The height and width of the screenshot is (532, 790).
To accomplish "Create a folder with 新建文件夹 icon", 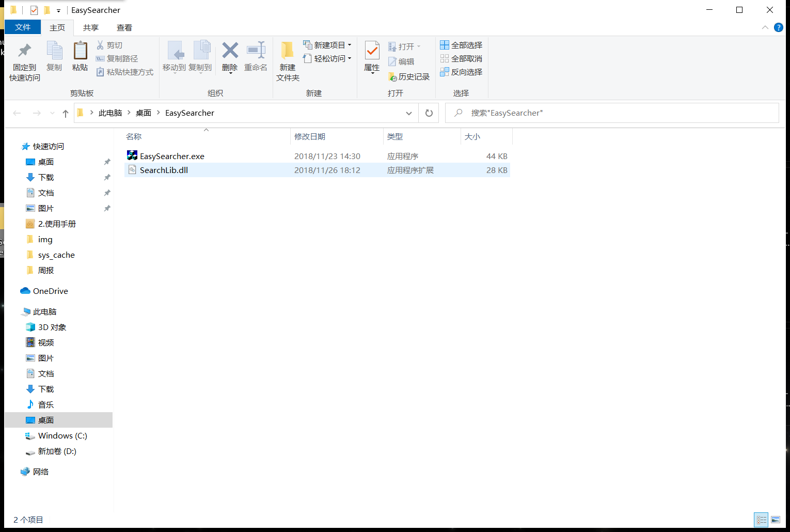I will [x=288, y=58].
